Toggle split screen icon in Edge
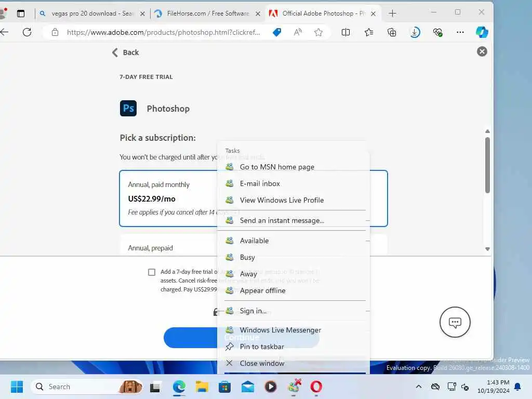 coord(345,32)
